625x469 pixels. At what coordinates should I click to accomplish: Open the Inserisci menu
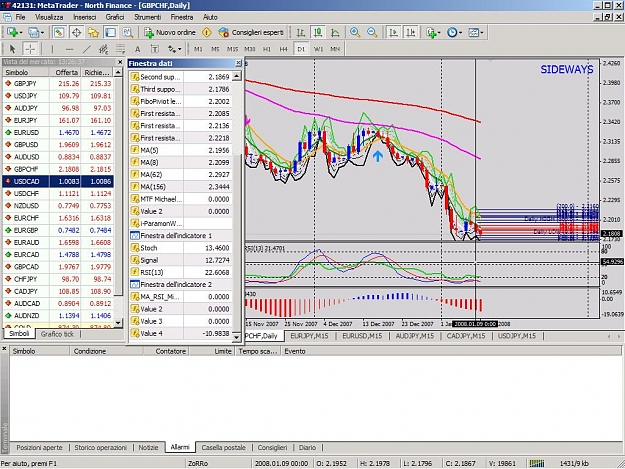[x=85, y=17]
